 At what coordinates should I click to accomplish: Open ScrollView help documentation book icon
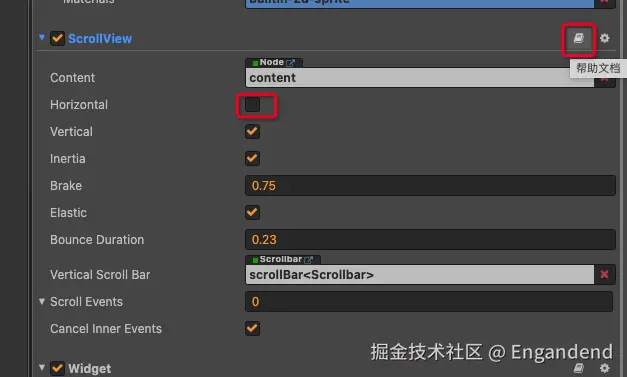(x=579, y=38)
